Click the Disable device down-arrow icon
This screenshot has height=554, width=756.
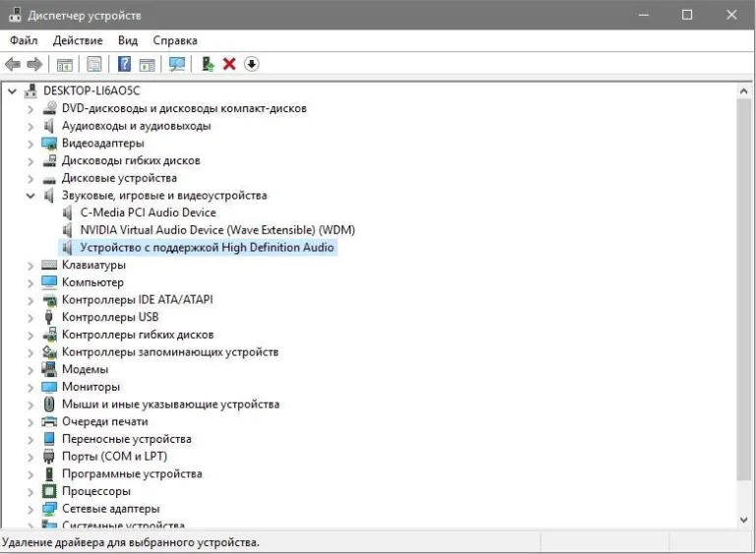251,64
